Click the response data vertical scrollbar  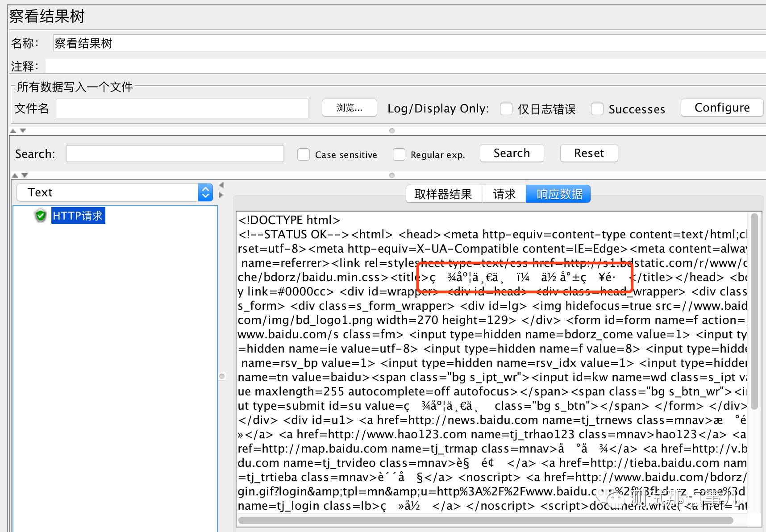tap(754, 311)
